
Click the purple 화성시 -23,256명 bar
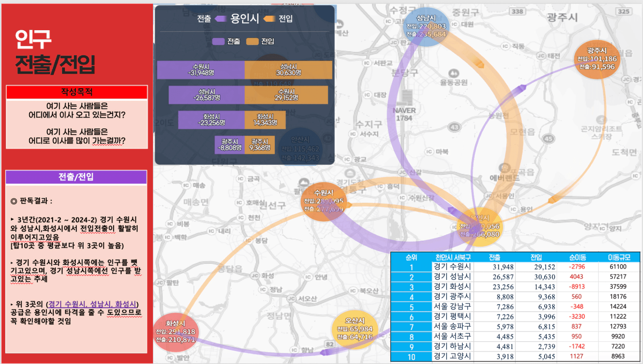click(x=211, y=119)
